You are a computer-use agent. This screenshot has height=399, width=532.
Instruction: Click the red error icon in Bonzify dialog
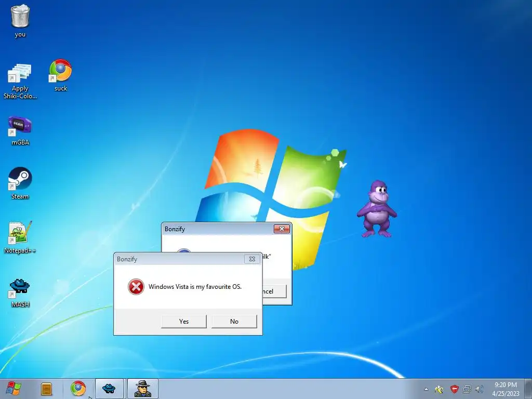[136, 287]
